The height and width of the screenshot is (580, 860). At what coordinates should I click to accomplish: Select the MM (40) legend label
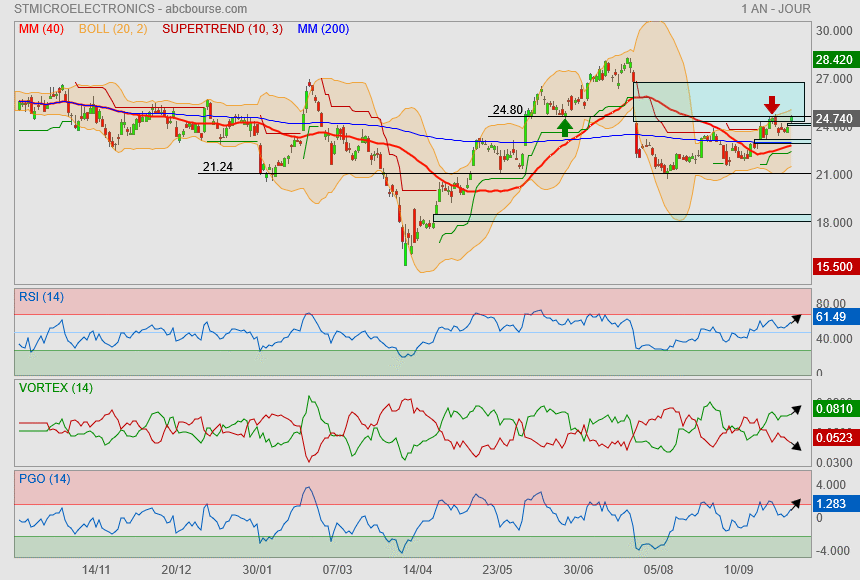[41, 29]
